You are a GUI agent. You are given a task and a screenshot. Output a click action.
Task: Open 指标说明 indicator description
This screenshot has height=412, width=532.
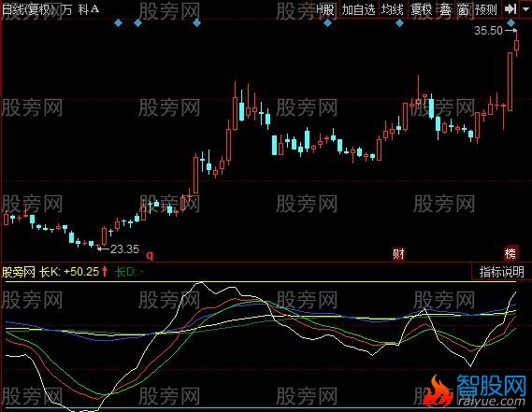[501, 272]
